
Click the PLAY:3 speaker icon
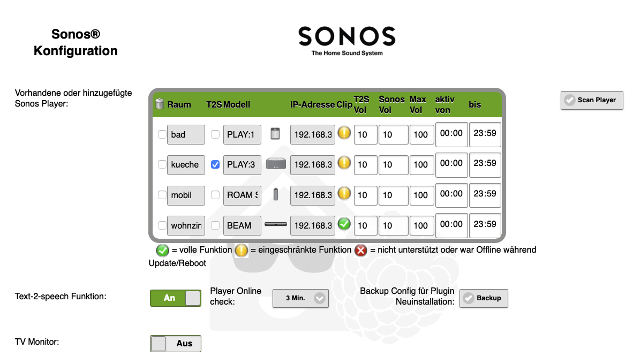tap(276, 164)
